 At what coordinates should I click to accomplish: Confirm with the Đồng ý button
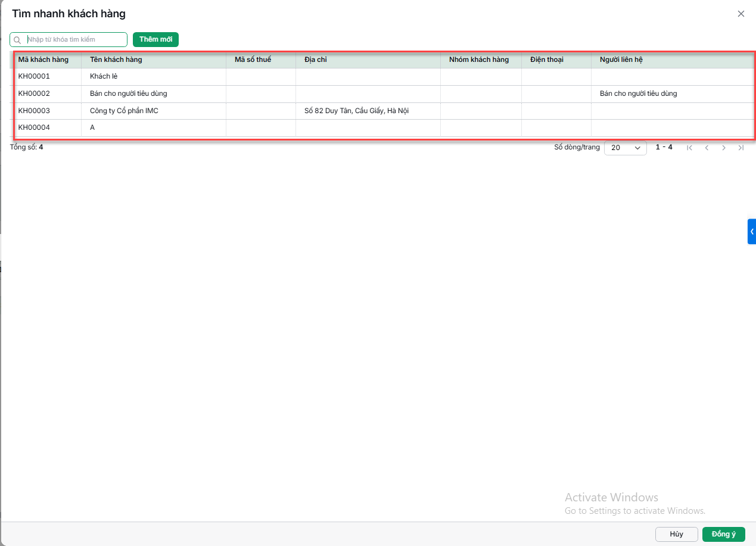[724, 534]
